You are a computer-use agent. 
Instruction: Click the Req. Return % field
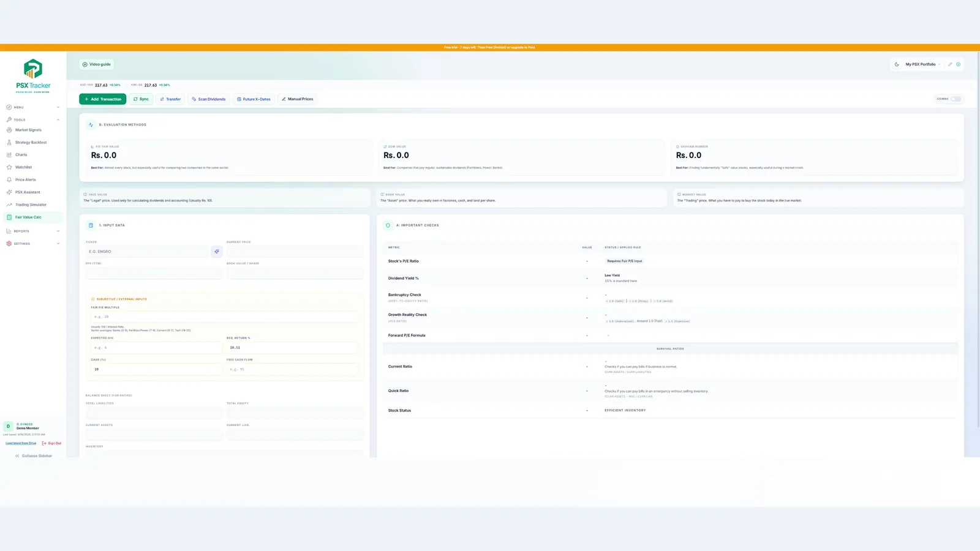293,347
